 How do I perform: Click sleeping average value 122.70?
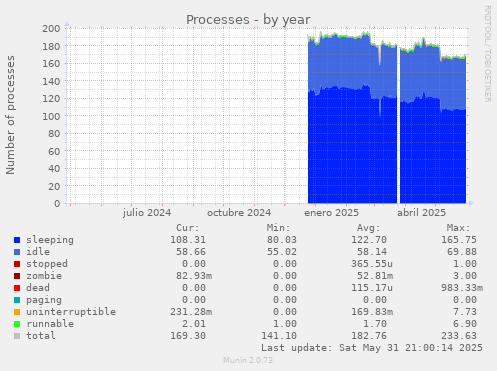coord(369,240)
